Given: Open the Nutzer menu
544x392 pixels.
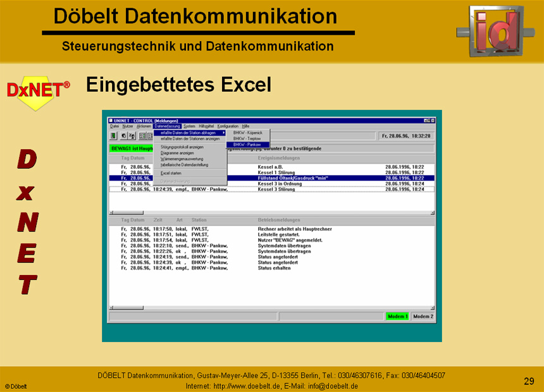Looking at the screenshot, I should pos(128,126).
